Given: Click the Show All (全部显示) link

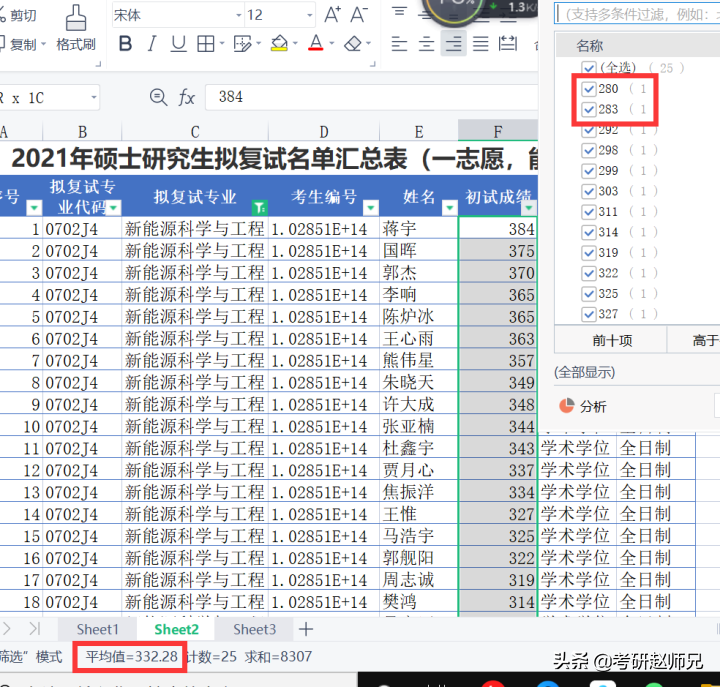Looking at the screenshot, I should (x=584, y=372).
